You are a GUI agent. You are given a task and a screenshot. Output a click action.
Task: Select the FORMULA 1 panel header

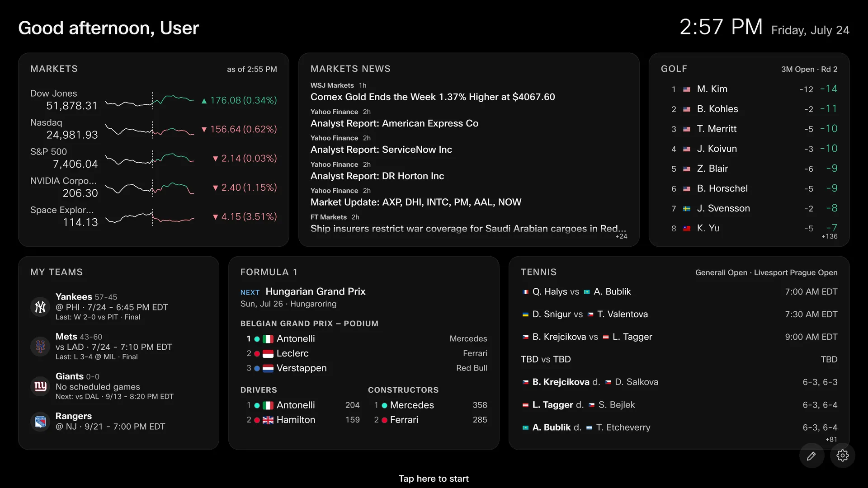coord(269,272)
